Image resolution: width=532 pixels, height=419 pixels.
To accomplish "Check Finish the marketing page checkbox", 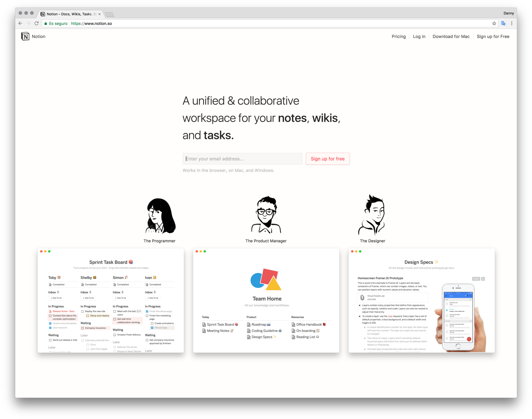I will [147, 316].
